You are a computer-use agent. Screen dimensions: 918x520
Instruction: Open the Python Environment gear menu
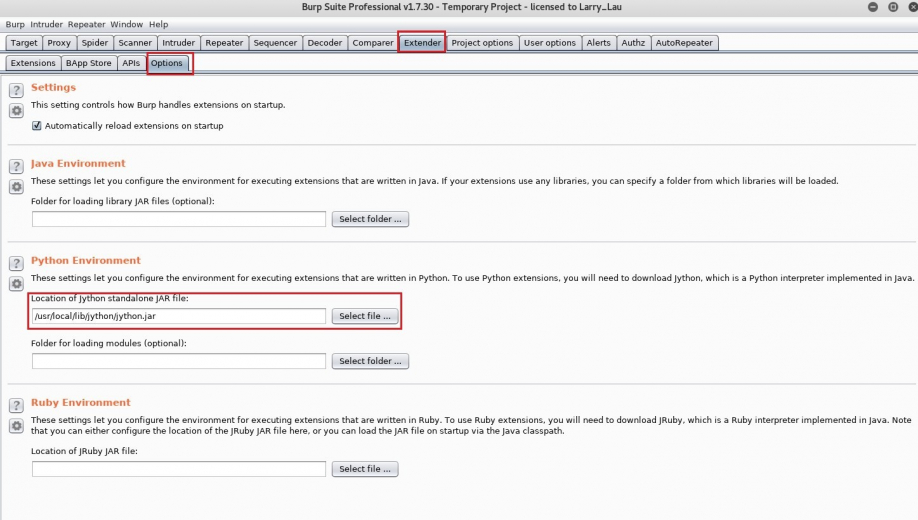tap(16, 284)
